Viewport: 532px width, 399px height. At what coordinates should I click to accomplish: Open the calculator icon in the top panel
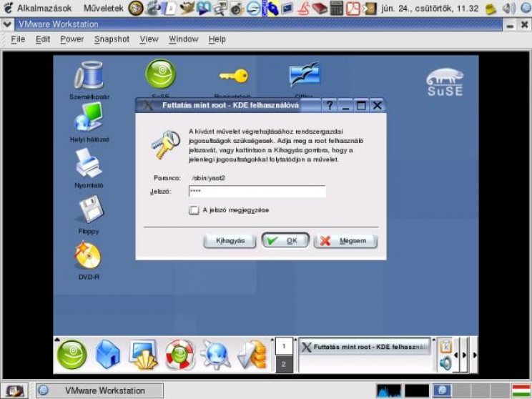coord(336,8)
